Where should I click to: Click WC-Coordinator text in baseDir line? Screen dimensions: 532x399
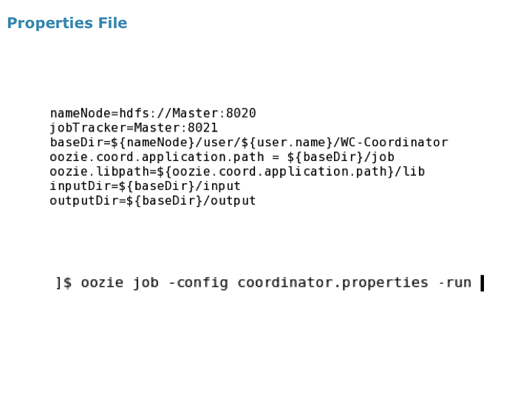point(395,142)
